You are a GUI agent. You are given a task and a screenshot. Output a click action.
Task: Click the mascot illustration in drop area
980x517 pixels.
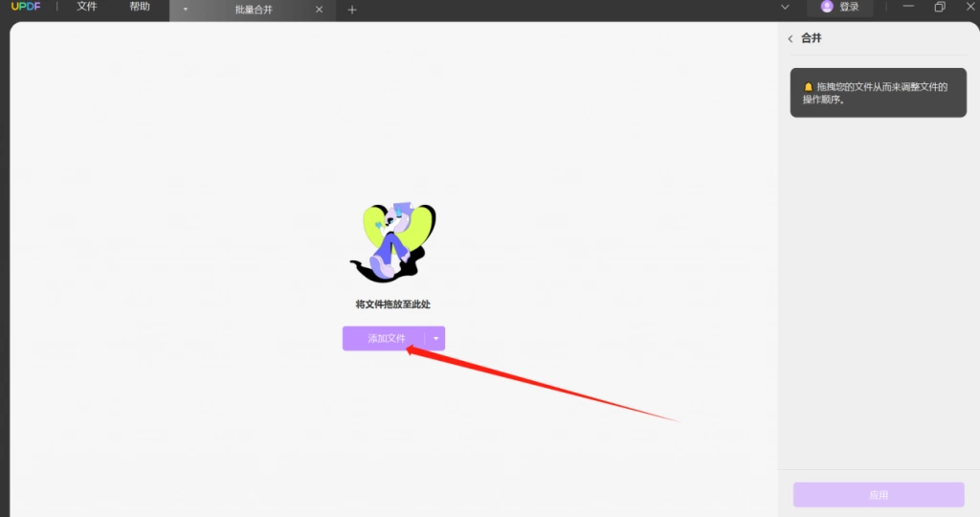pos(393,242)
